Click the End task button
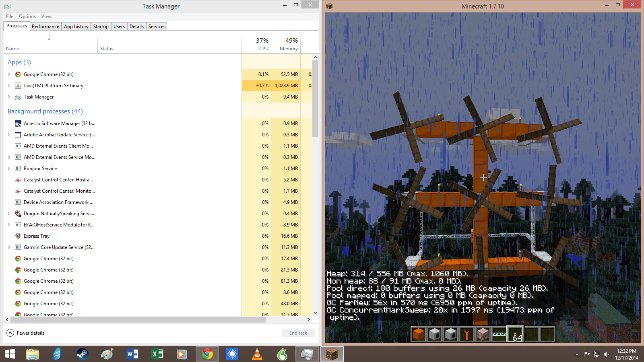 (x=298, y=333)
